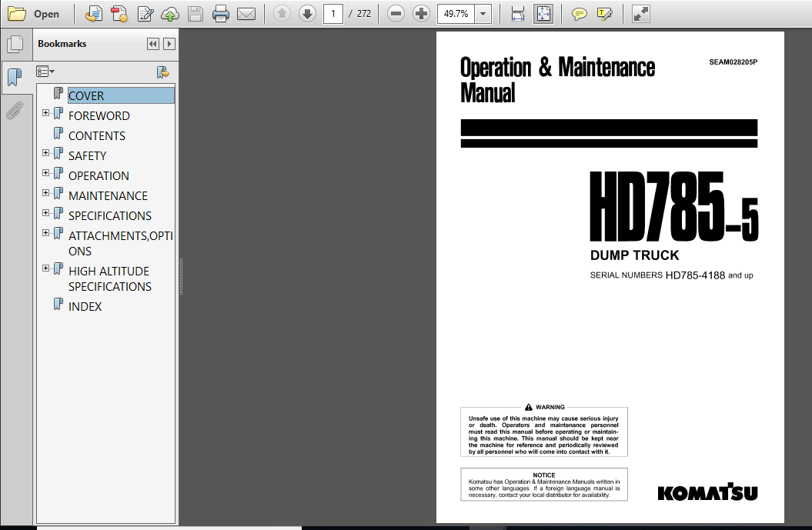Open the zoom level dropdown arrow

[x=483, y=14]
